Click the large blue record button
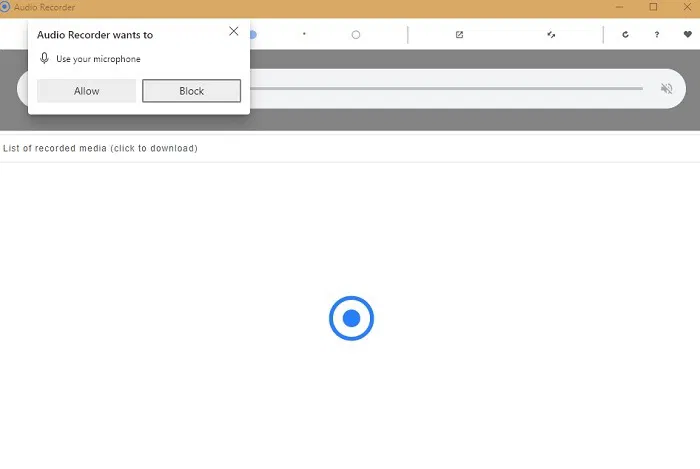This screenshot has width=700, height=469. [x=351, y=318]
